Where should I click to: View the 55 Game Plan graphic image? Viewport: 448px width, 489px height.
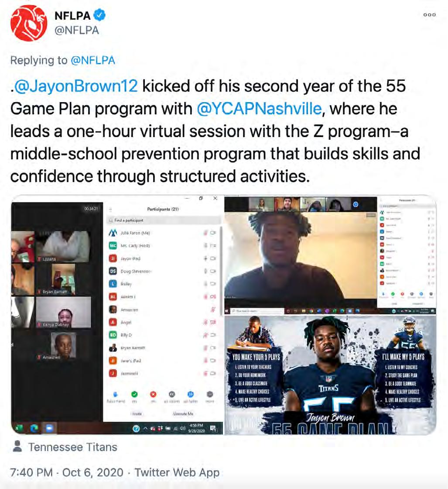click(x=330, y=375)
